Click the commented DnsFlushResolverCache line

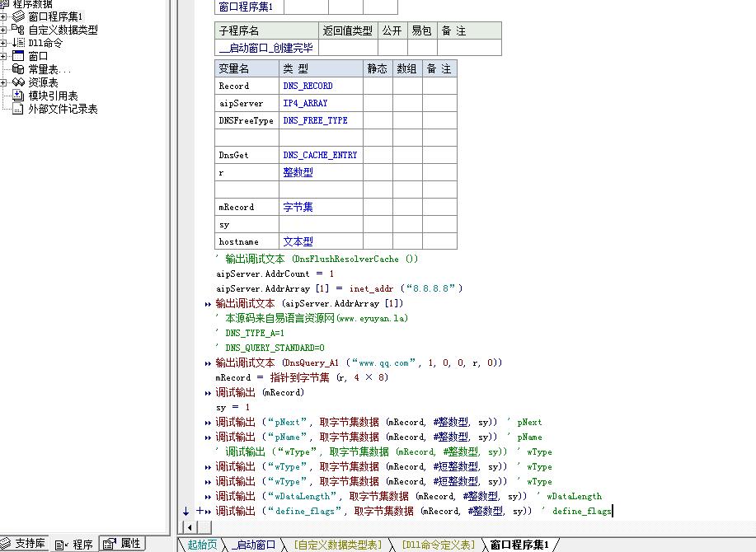click(x=317, y=259)
